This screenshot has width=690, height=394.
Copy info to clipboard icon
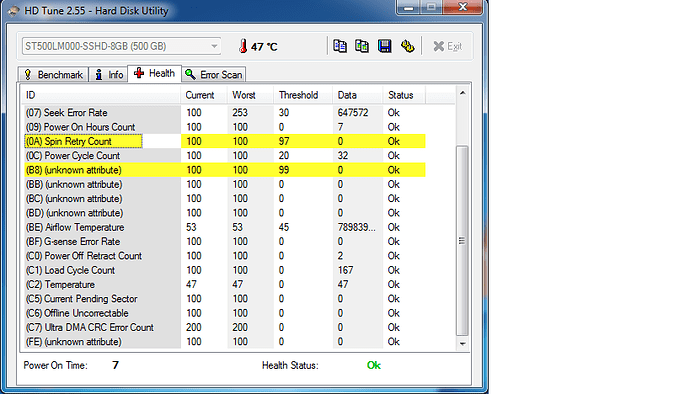click(x=340, y=46)
